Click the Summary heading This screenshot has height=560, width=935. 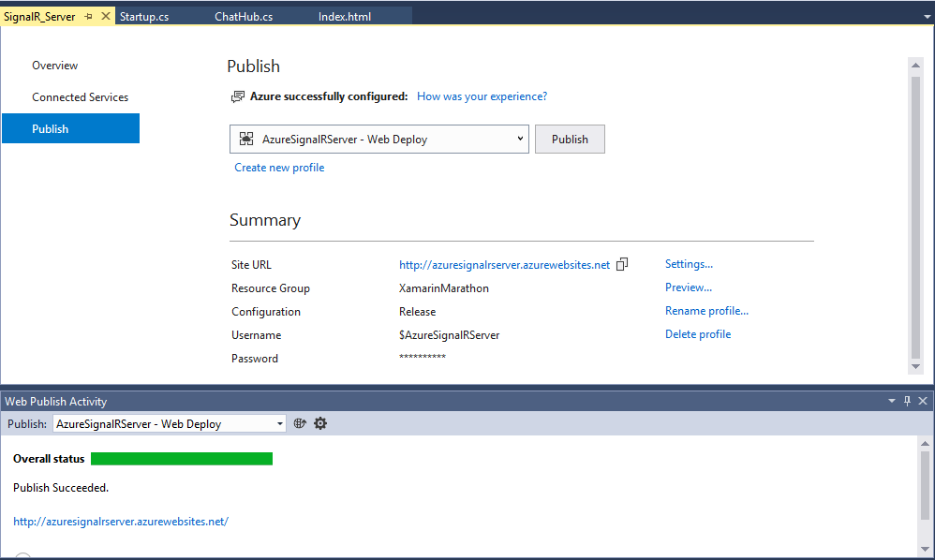click(265, 220)
